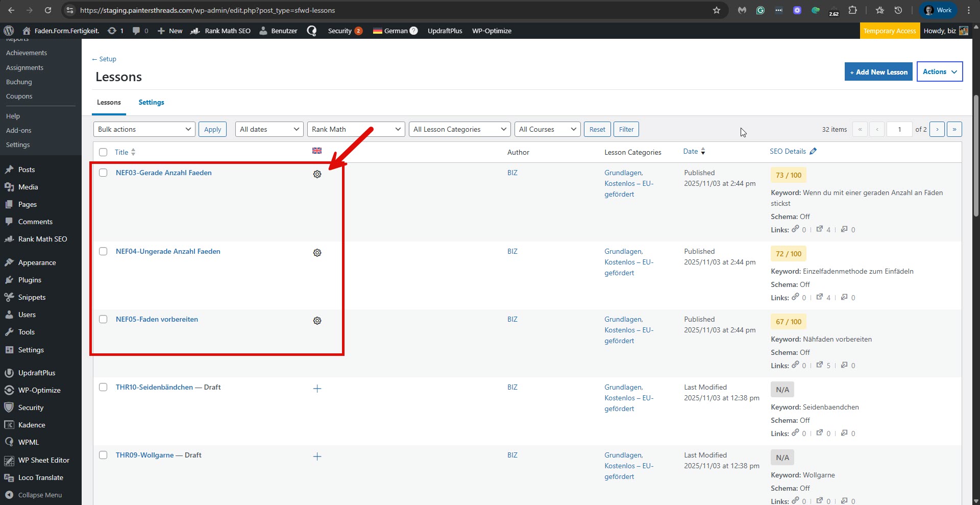
Task: Open Kadence from the sidebar menu
Action: coord(32,425)
